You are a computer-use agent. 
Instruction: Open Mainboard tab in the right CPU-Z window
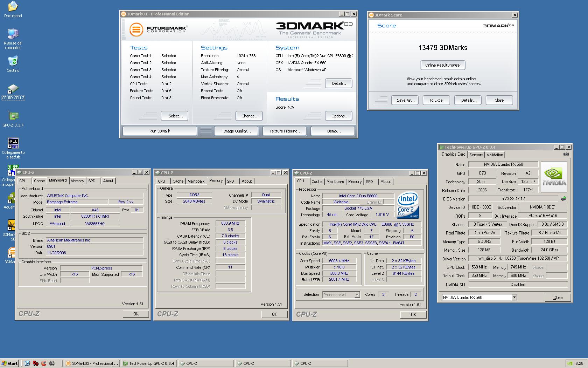tap(335, 182)
